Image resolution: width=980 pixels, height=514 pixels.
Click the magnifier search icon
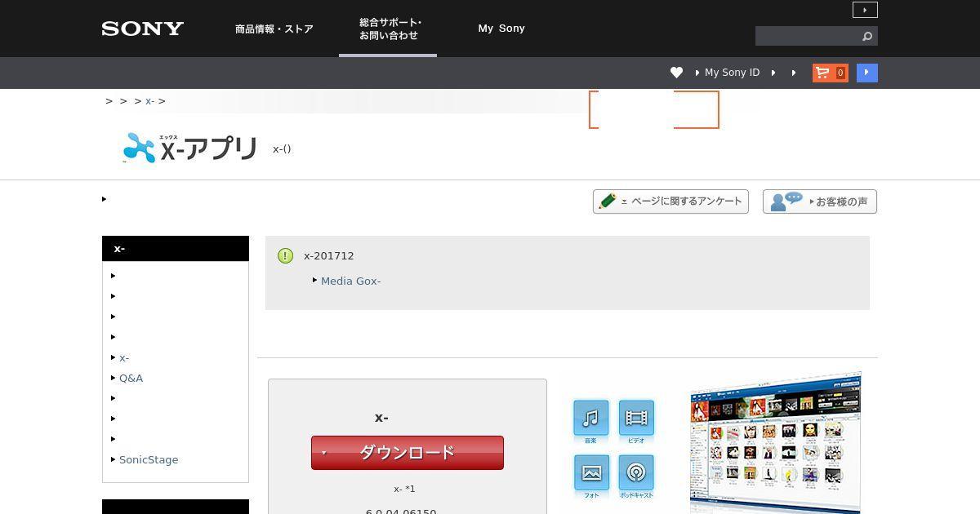pos(867,36)
